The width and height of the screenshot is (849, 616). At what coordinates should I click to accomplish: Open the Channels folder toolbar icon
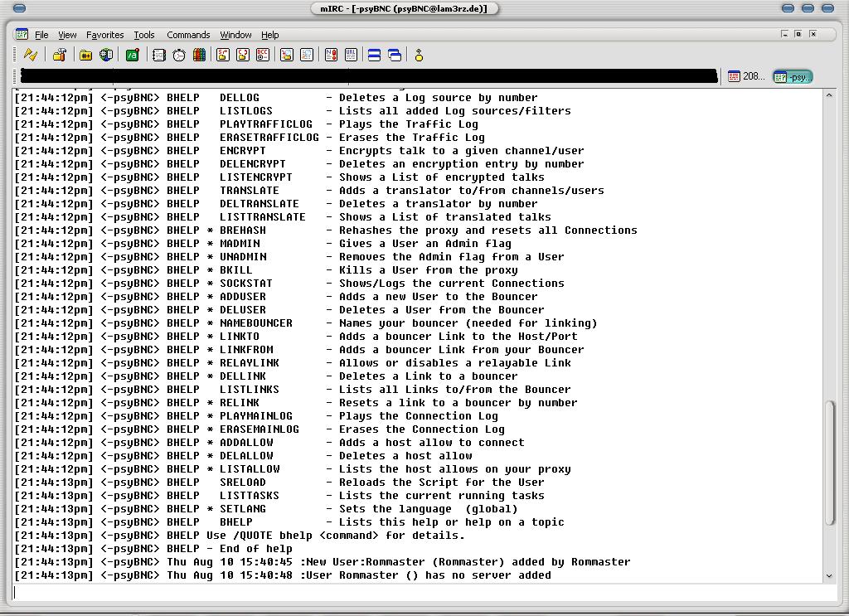tap(85, 55)
